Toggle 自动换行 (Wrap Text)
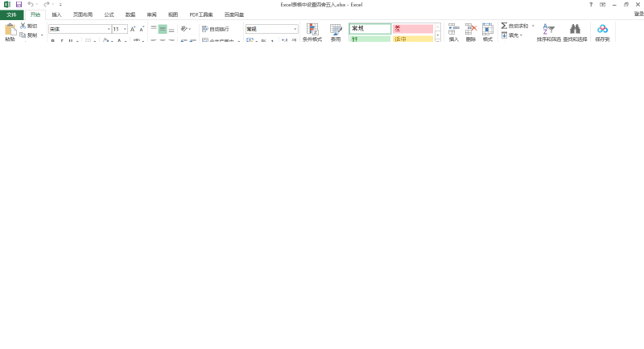This screenshot has width=644, height=349. pyautogui.click(x=216, y=29)
